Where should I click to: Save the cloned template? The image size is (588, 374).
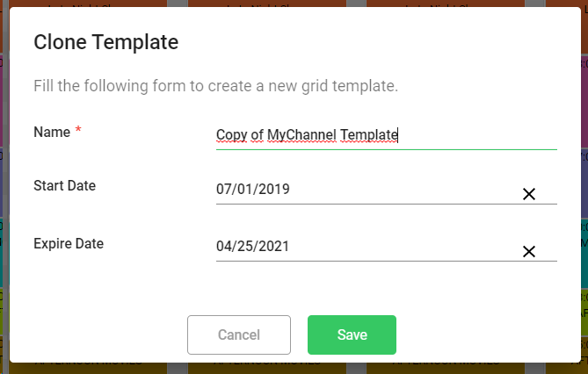click(x=352, y=334)
